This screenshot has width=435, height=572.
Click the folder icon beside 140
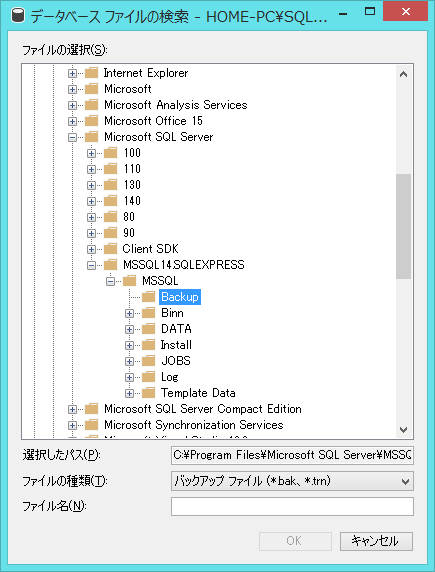[111, 201]
